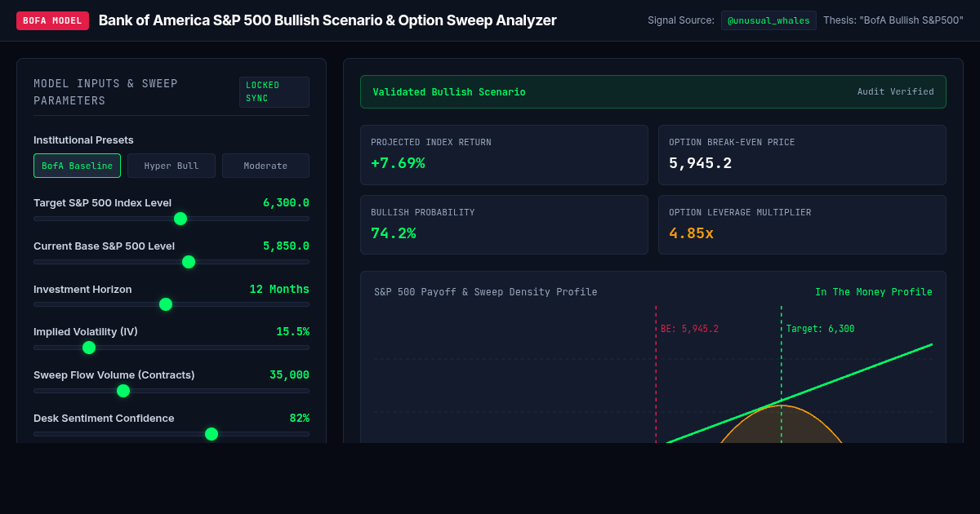Click the LOCKED SYNC badge
This screenshot has height=514, width=980.
point(274,92)
